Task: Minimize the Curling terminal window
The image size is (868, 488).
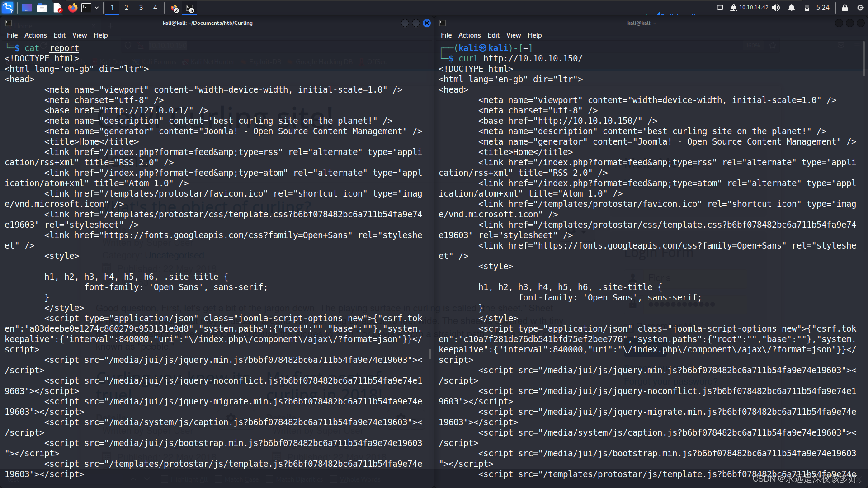Action: pyautogui.click(x=405, y=23)
